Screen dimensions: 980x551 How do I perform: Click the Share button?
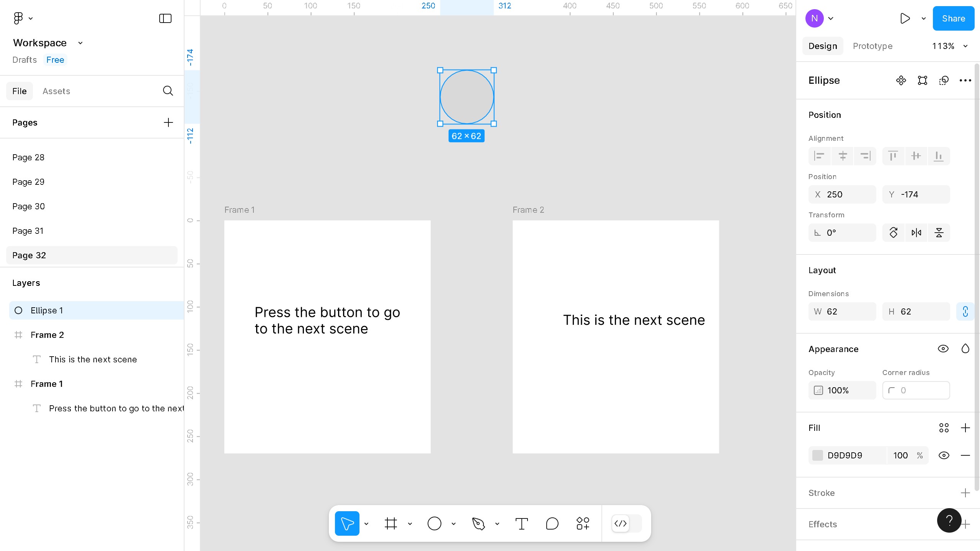[x=953, y=18]
